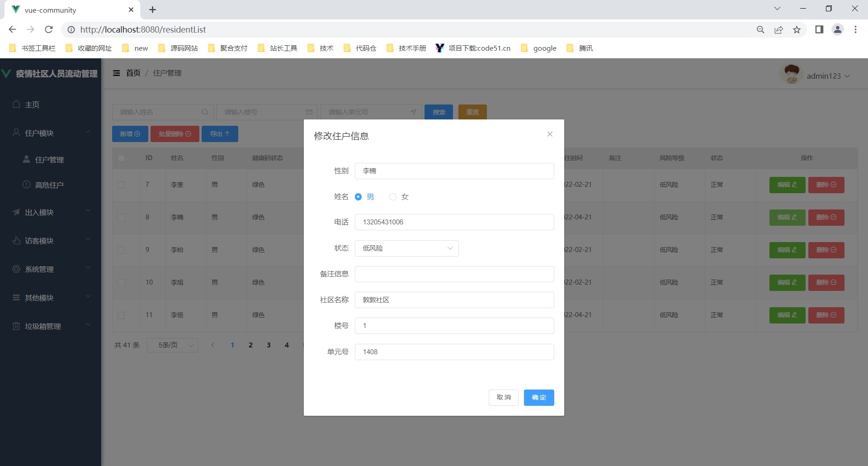Click the 取消 button

[504, 398]
